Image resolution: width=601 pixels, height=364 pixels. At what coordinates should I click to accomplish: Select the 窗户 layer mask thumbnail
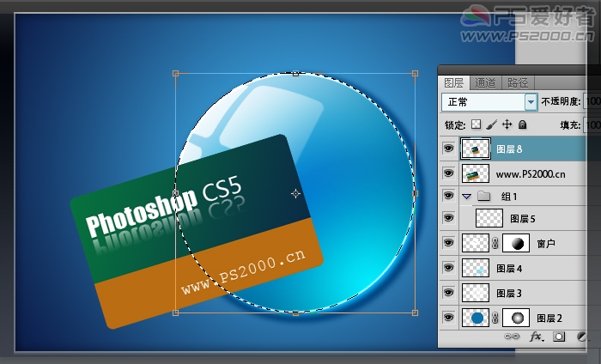[x=516, y=243]
